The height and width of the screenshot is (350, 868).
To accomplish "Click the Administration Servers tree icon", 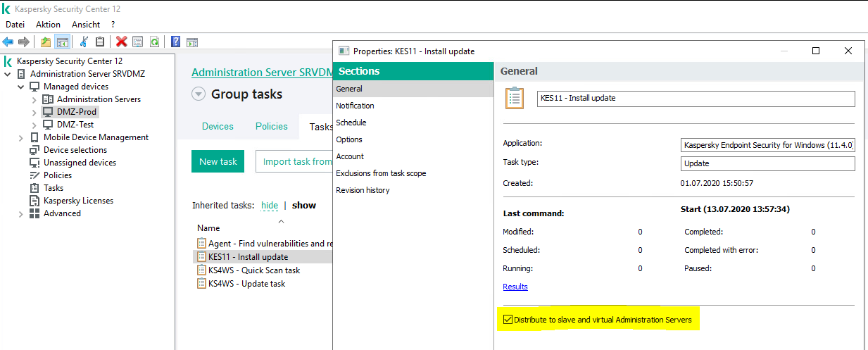I will coord(48,99).
